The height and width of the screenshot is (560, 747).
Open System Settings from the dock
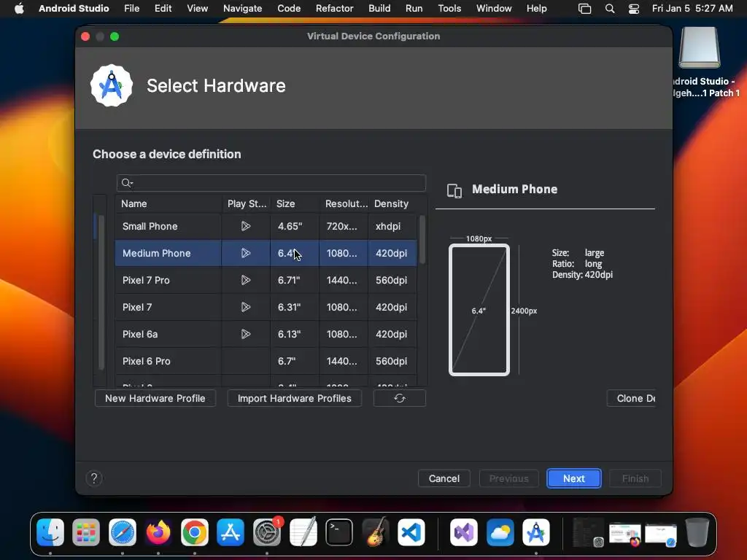click(x=267, y=532)
